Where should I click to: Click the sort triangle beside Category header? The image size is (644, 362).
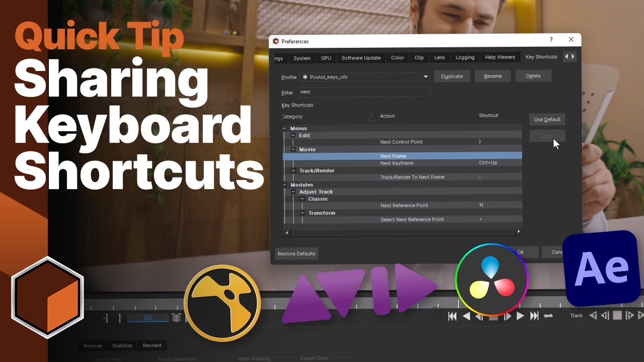pos(371,117)
